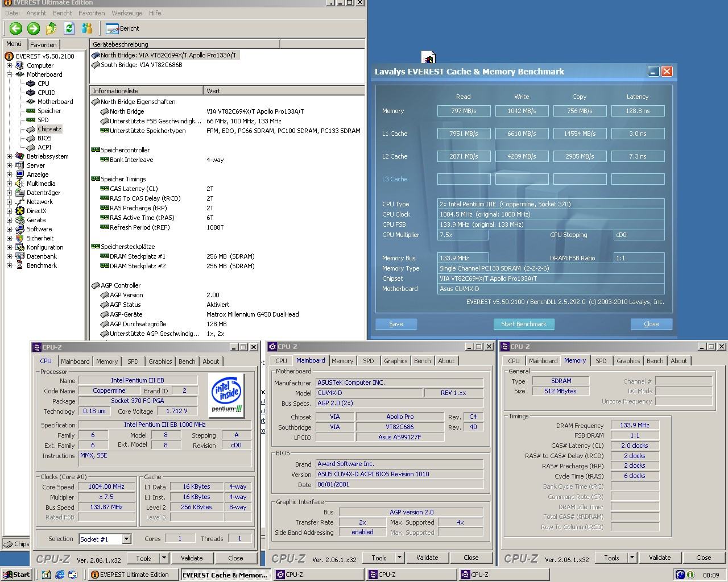Go up one level with folder arrow icon
The image size is (728, 582).
tap(51, 28)
